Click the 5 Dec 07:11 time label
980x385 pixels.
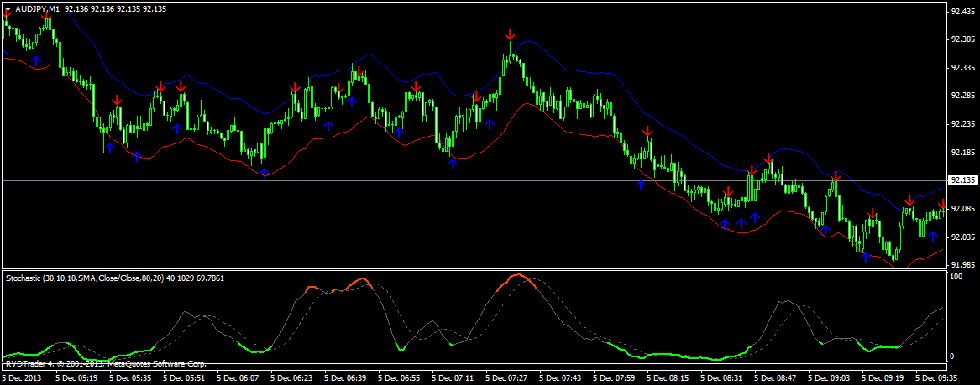453,377
